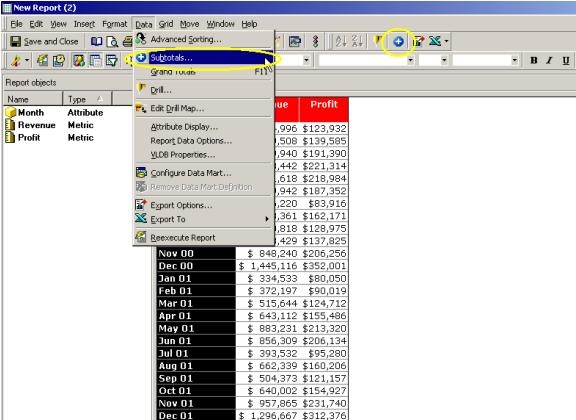Open the View menu

click(x=58, y=24)
